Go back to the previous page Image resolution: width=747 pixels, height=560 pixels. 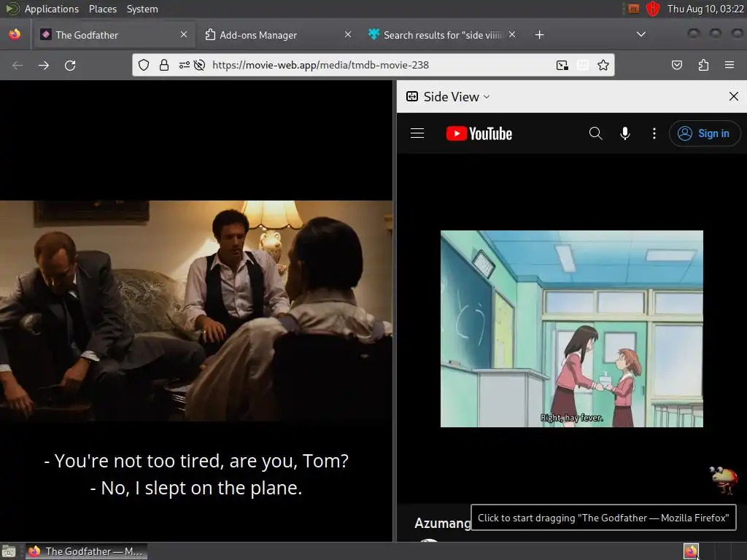point(18,65)
